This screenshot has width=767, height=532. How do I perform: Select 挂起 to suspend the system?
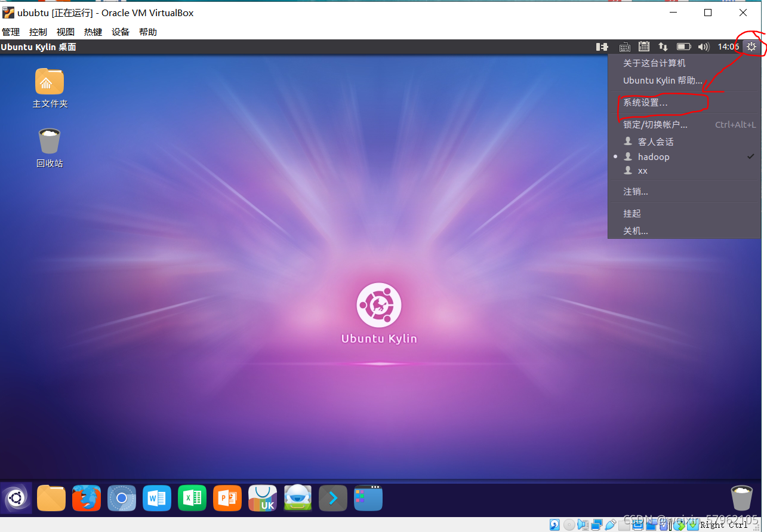pos(684,213)
